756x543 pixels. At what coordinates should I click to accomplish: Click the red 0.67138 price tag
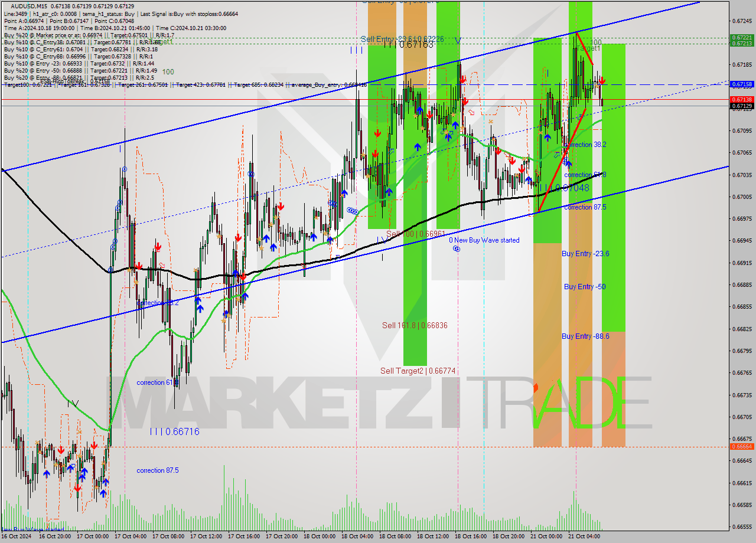(x=741, y=99)
